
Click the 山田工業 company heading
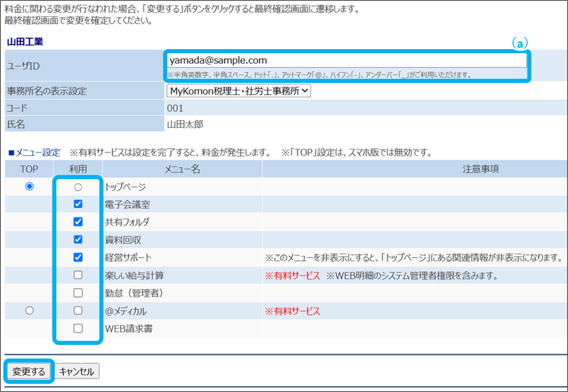tap(25, 41)
